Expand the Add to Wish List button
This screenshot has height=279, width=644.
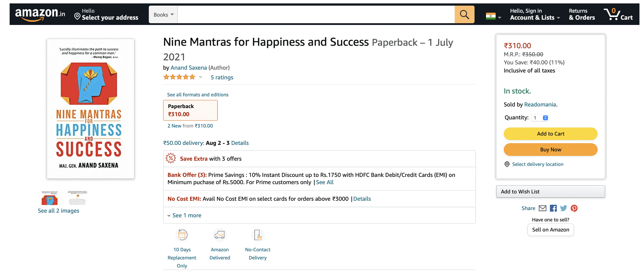550,192
